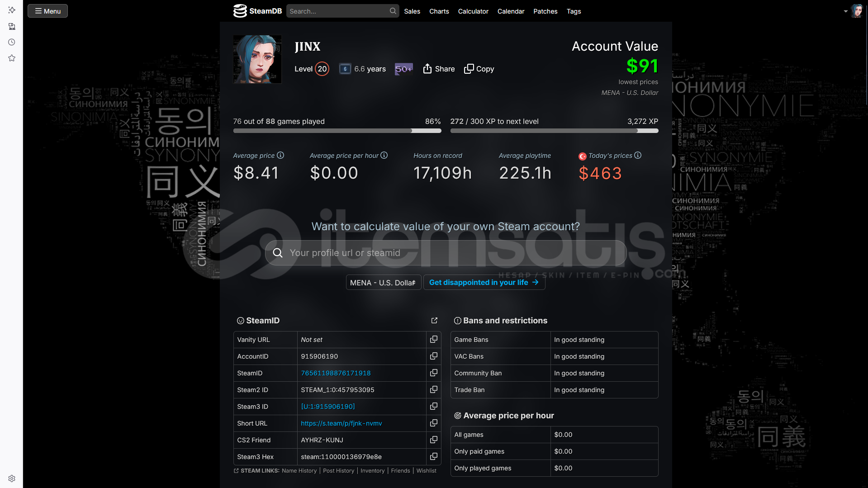
Task: Select the $91 account value
Action: point(642,66)
